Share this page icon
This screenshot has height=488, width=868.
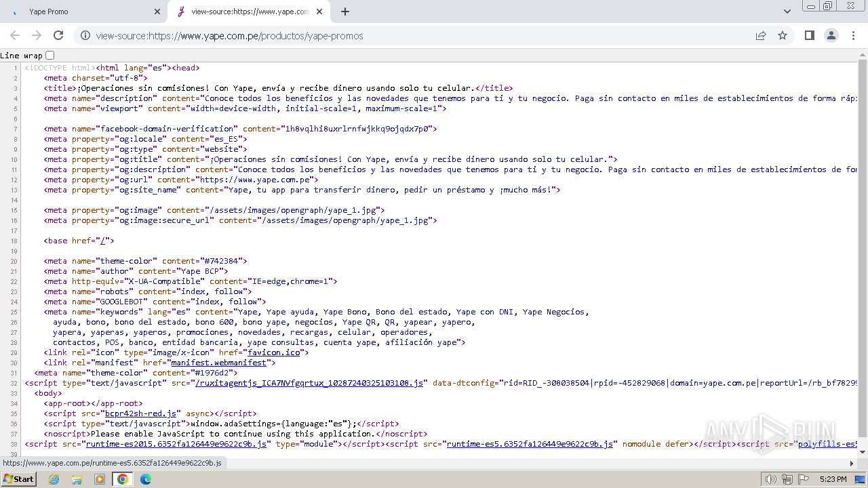[761, 36]
